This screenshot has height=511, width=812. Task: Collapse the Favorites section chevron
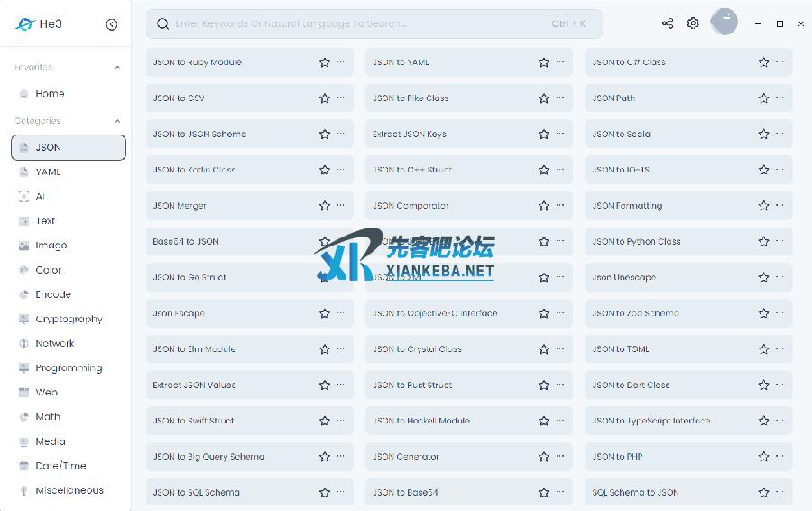117,68
